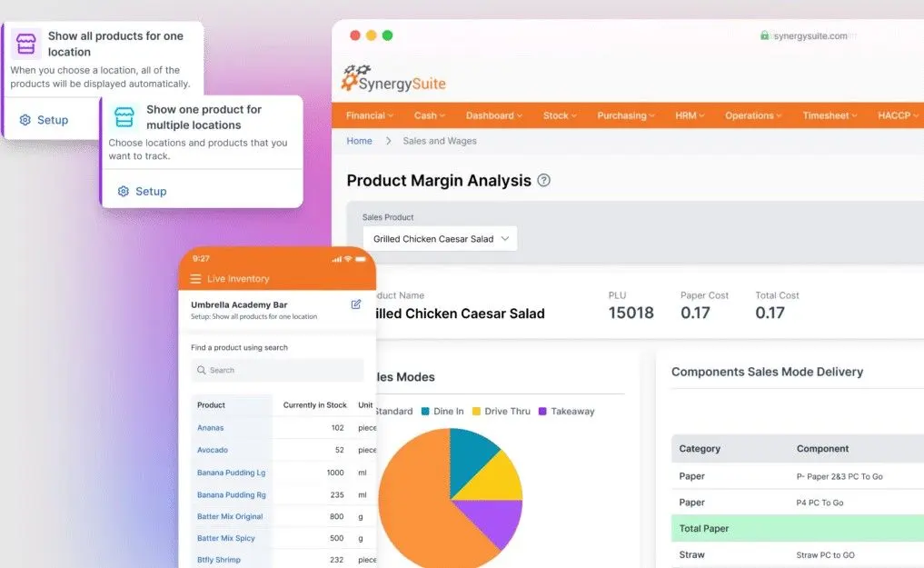This screenshot has height=568, width=924.
Task: Open the Btfly Shrimp product
Action: pos(219,560)
